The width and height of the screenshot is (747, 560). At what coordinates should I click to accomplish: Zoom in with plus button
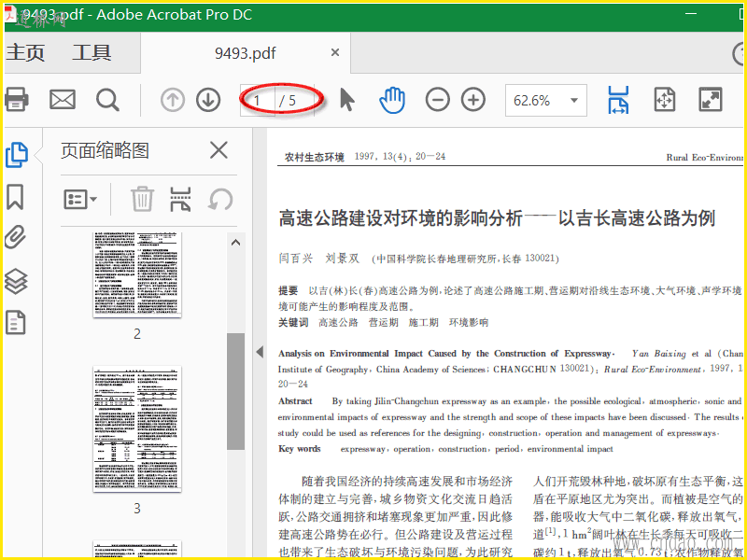(473, 100)
